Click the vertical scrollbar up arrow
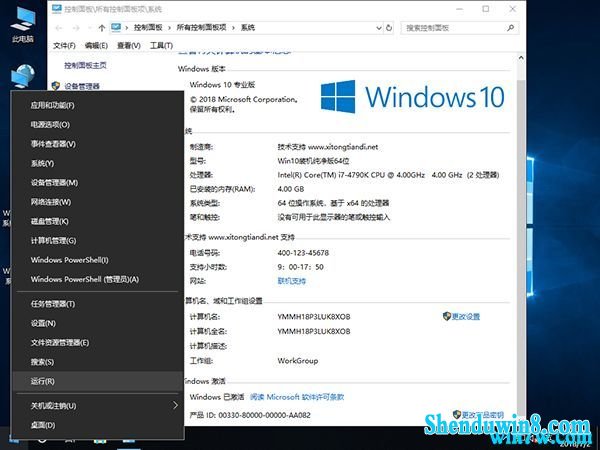600x450 pixels. click(x=521, y=58)
